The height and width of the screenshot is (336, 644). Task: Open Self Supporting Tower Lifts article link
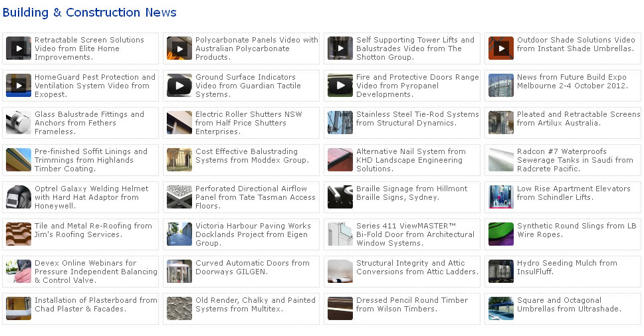415,48
